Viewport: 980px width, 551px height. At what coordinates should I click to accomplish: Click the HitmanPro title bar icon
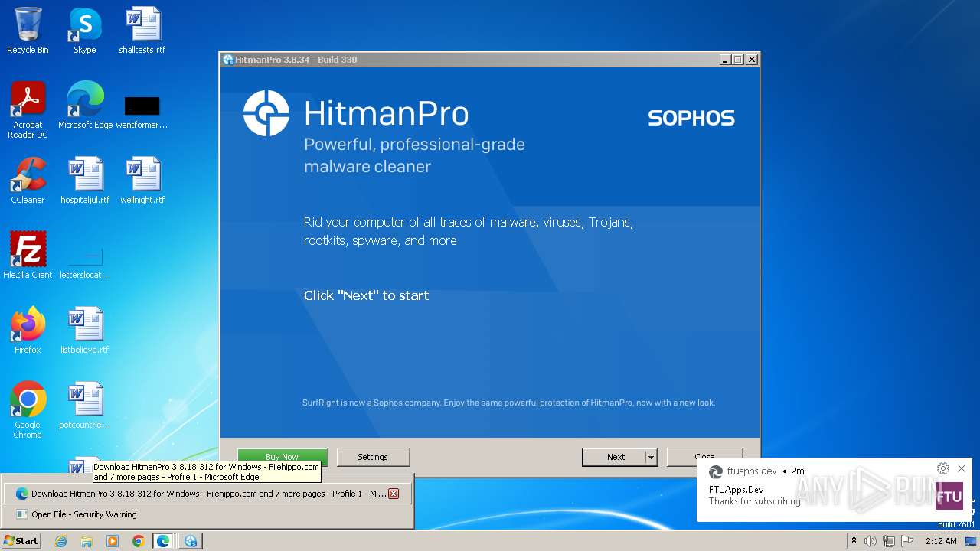click(x=228, y=60)
